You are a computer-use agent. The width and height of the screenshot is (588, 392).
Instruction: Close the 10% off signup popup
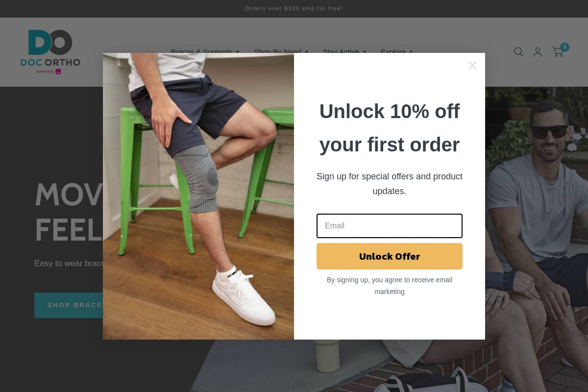472,65
